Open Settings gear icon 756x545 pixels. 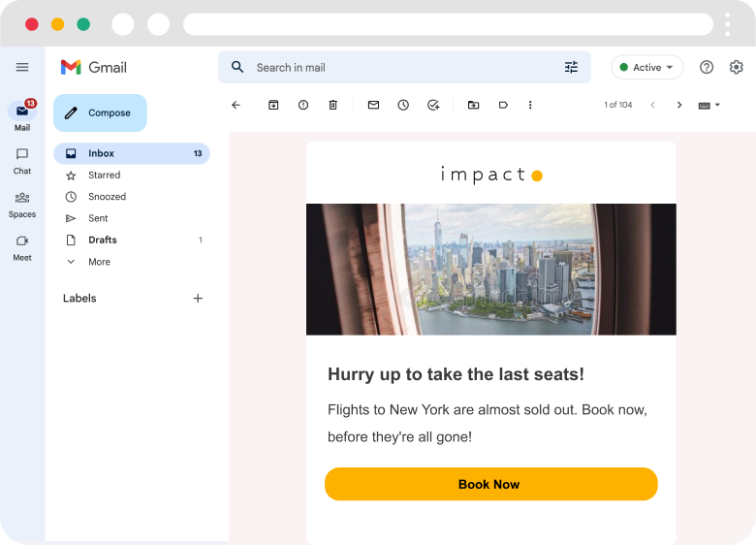click(x=737, y=67)
